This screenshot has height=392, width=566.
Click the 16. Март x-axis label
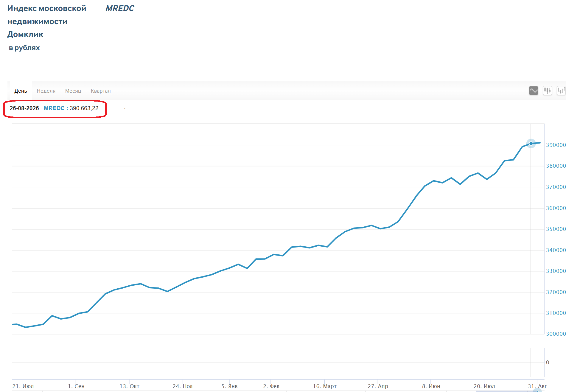(325, 386)
